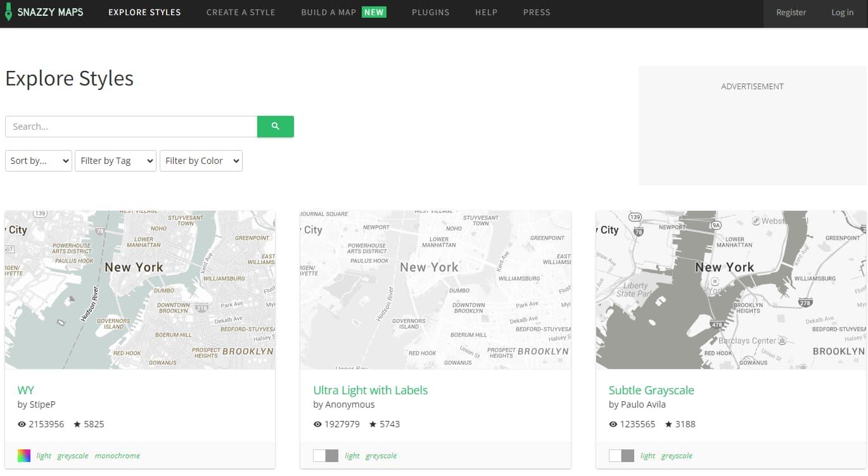Image resolution: width=868 pixels, height=476 pixels.
Task: Open the WY map preview thumbnail
Action: 140,290
